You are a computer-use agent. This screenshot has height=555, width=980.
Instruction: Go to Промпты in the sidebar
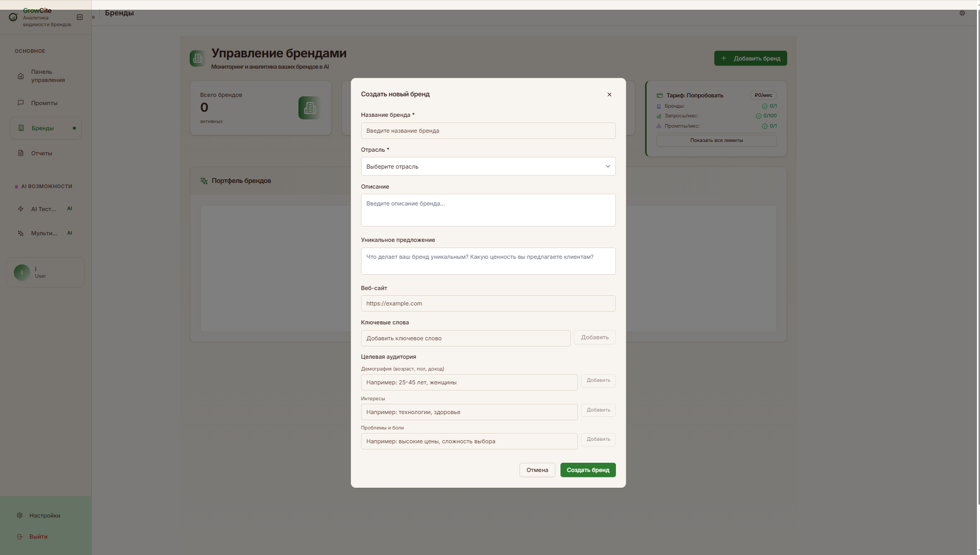(44, 103)
